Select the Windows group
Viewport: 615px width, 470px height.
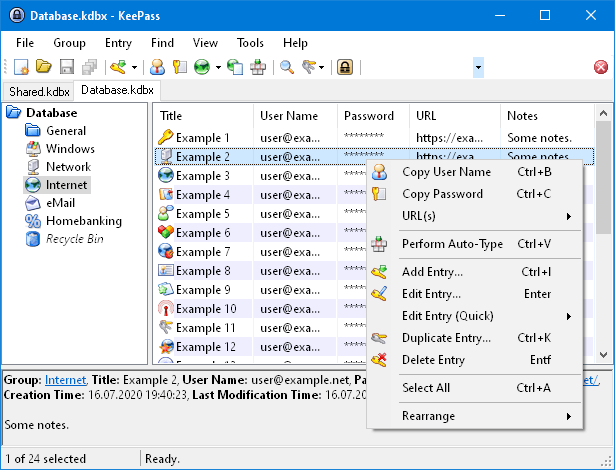pos(70,149)
